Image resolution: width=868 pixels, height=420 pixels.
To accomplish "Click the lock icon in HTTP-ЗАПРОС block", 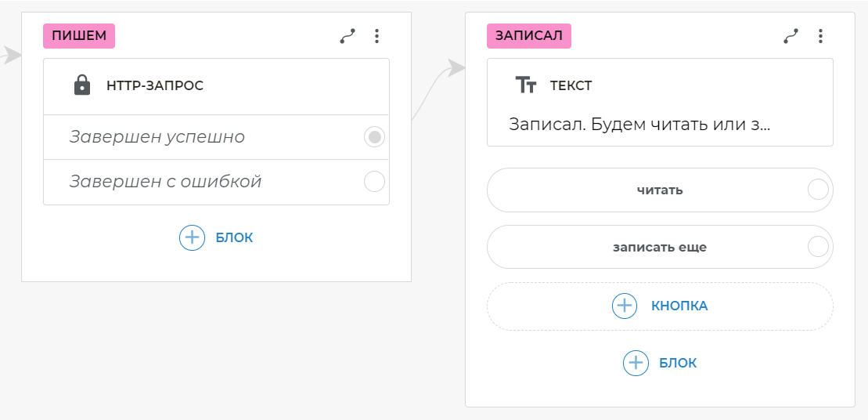I will tap(81, 85).
